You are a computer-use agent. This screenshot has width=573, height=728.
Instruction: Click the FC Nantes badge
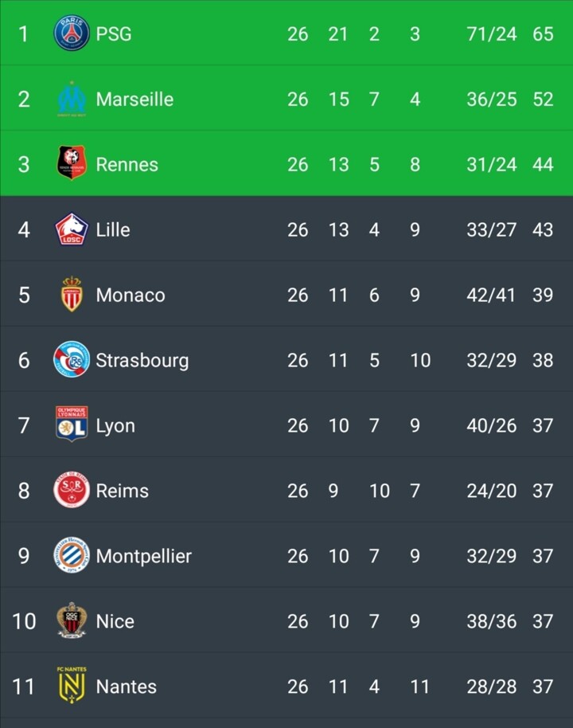coord(72,686)
